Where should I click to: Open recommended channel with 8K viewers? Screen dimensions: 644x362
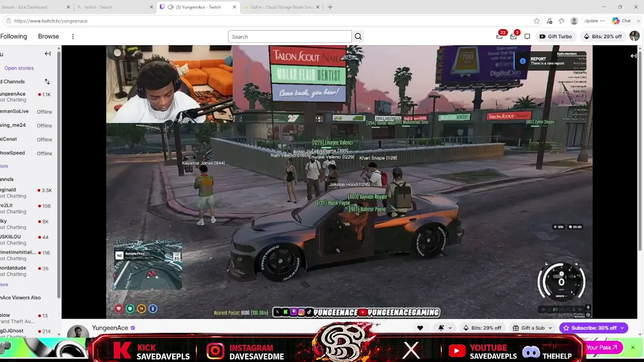point(28,224)
